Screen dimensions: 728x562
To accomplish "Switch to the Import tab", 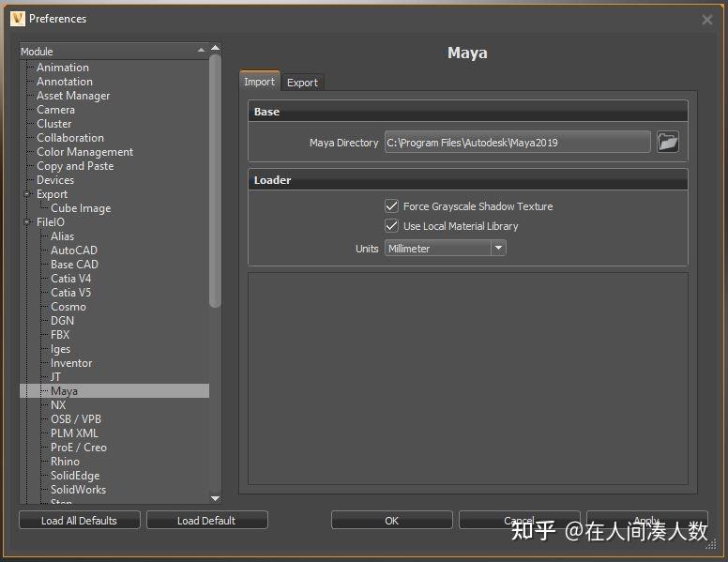I will coord(260,82).
